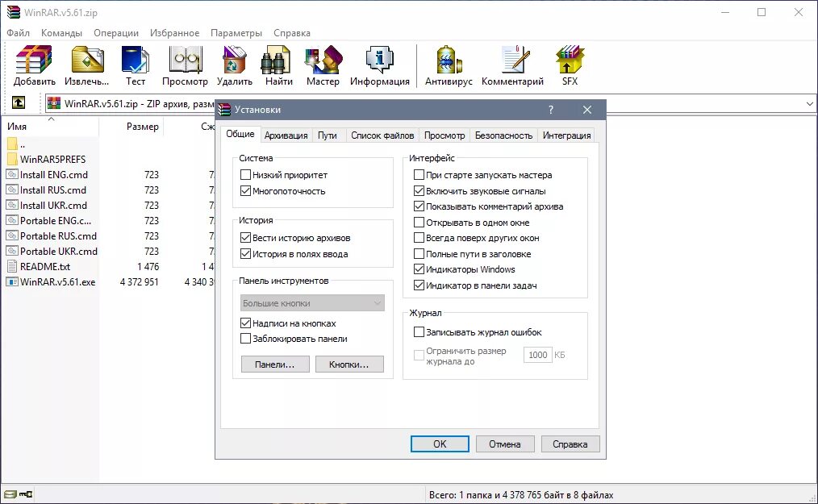Toggle Индикатор в панели задач checkbox
Image resolution: width=818 pixels, height=504 pixels.
click(x=419, y=285)
